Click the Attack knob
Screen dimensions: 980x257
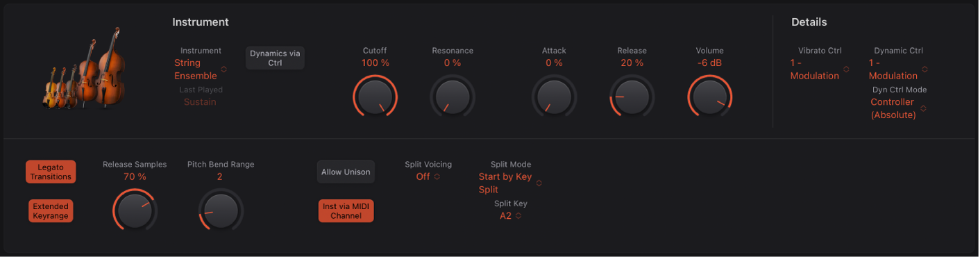[554, 97]
